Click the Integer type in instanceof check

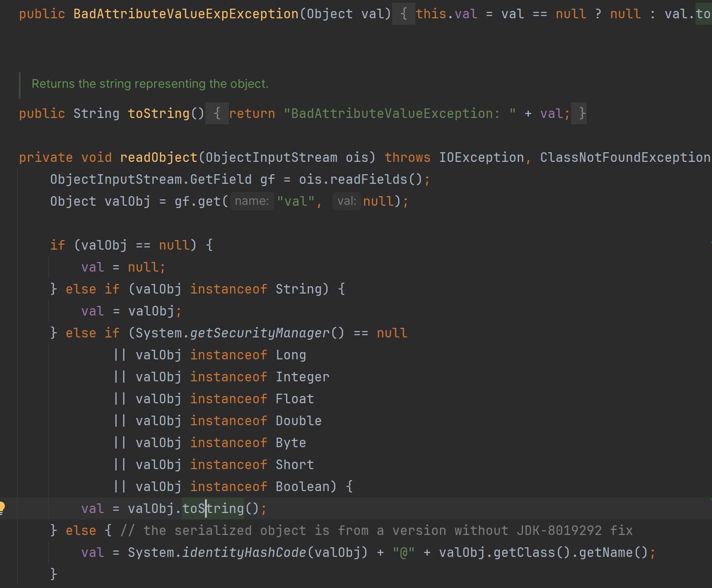(302, 377)
